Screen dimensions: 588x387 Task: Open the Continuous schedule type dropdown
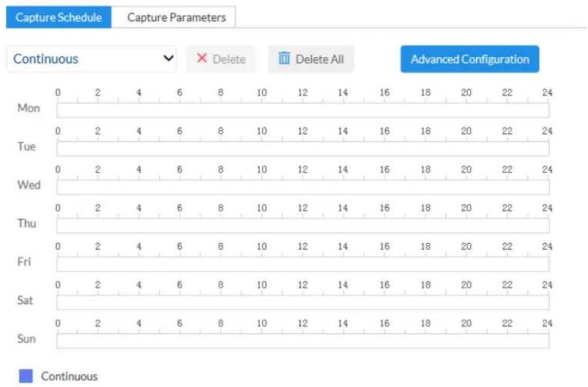(x=92, y=59)
